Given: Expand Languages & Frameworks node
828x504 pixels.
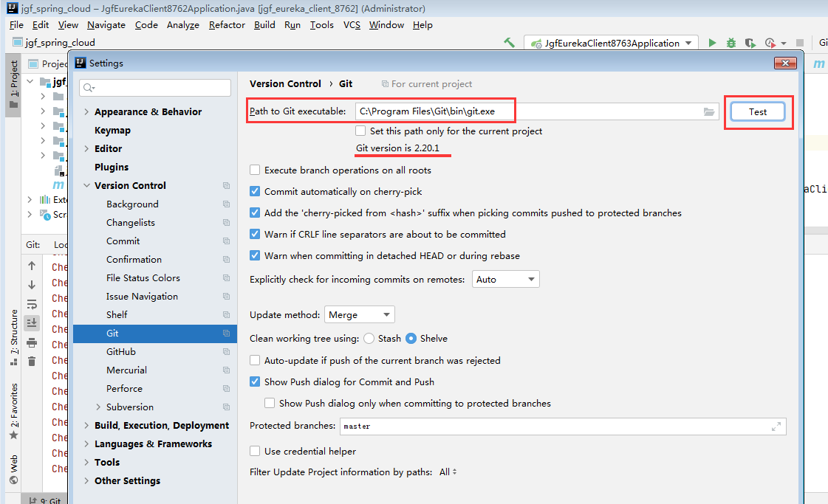Looking at the screenshot, I should 86,443.
